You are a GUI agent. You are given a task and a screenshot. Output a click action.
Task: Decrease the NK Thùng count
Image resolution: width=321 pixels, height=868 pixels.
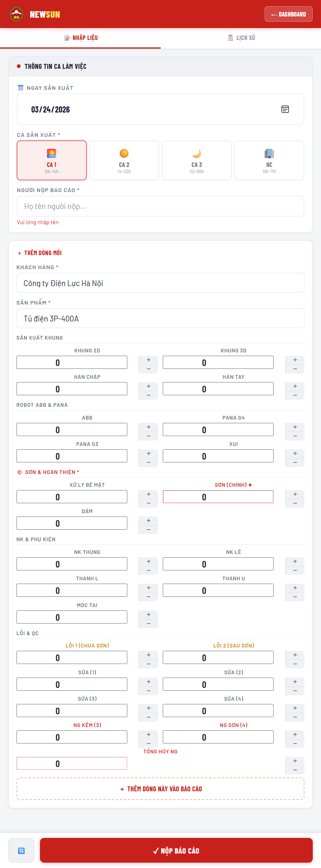148,570
